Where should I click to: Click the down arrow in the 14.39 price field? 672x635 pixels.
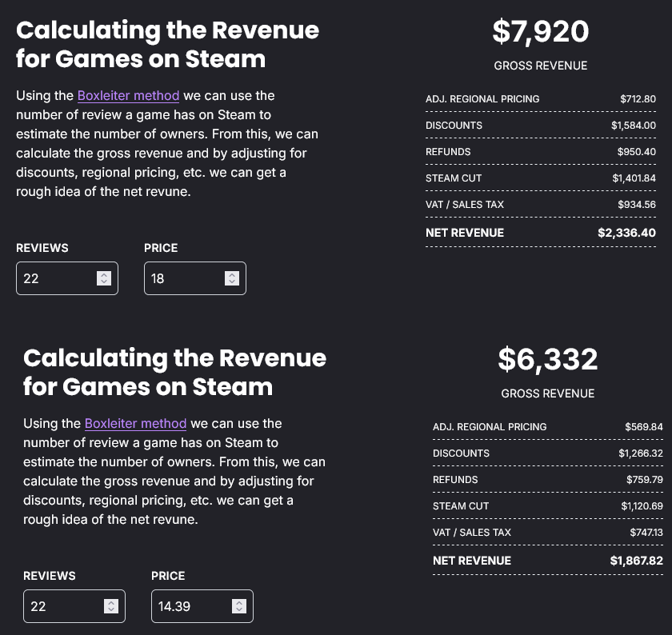pos(239,609)
